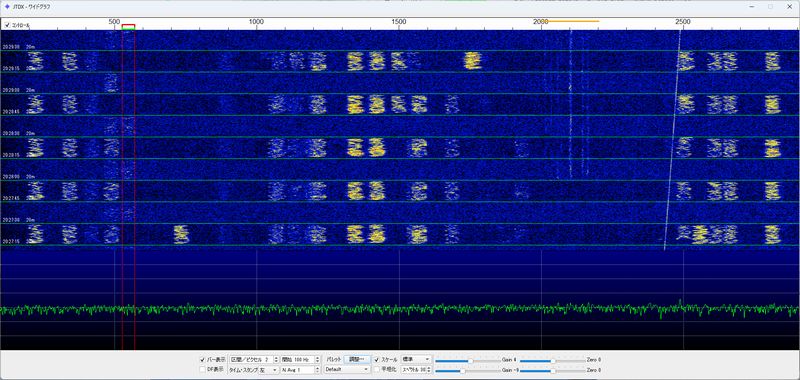Toggle the スケール checkbox

[x=377, y=360]
